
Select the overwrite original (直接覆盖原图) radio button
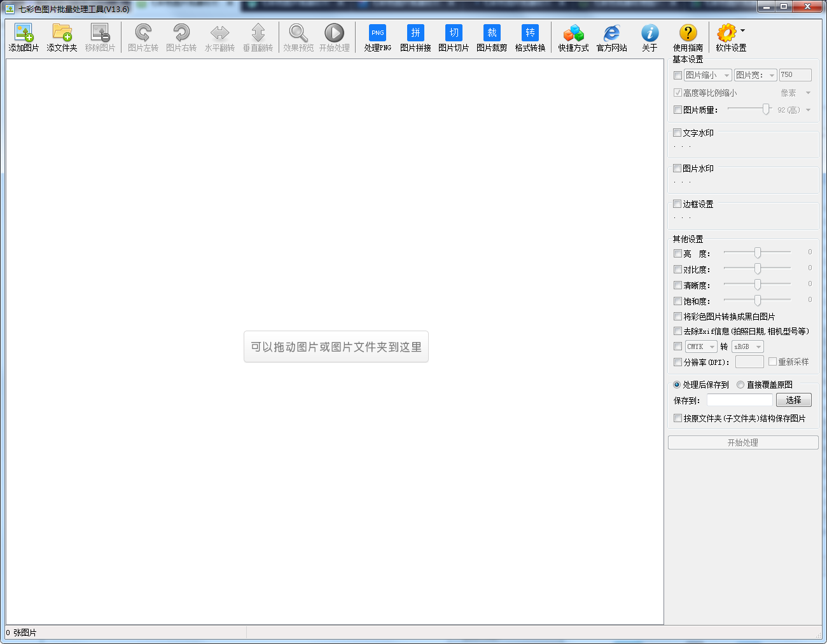pyautogui.click(x=740, y=385)
